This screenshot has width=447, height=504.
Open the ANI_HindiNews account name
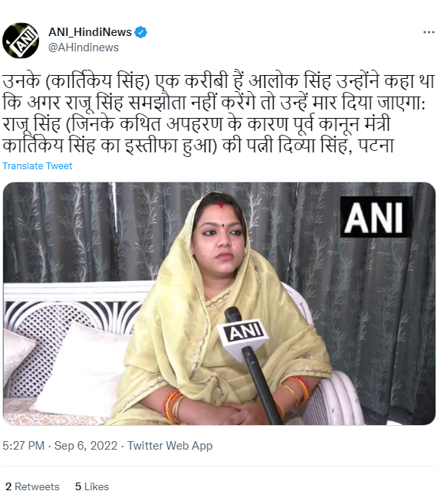tap(90, 32)
